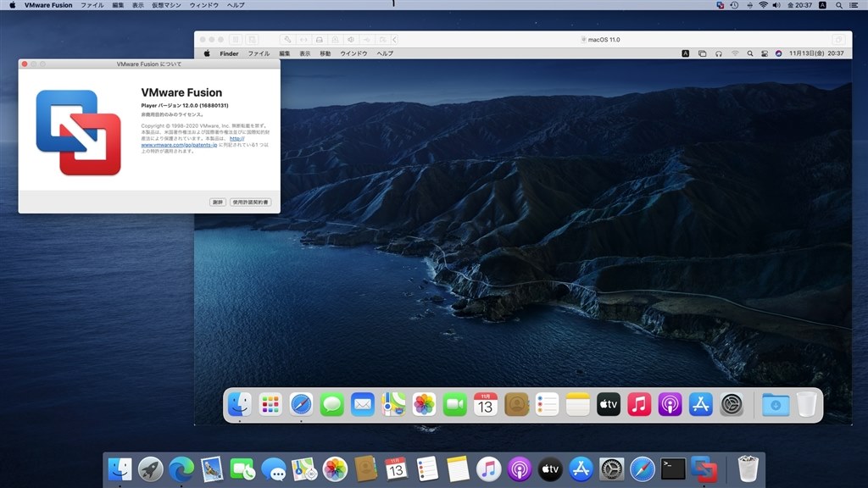Click the snapshot icon in VM window toolbar
Image resolution: width=868 pixels, height=488 pixels.
click(x=252, y=39)
